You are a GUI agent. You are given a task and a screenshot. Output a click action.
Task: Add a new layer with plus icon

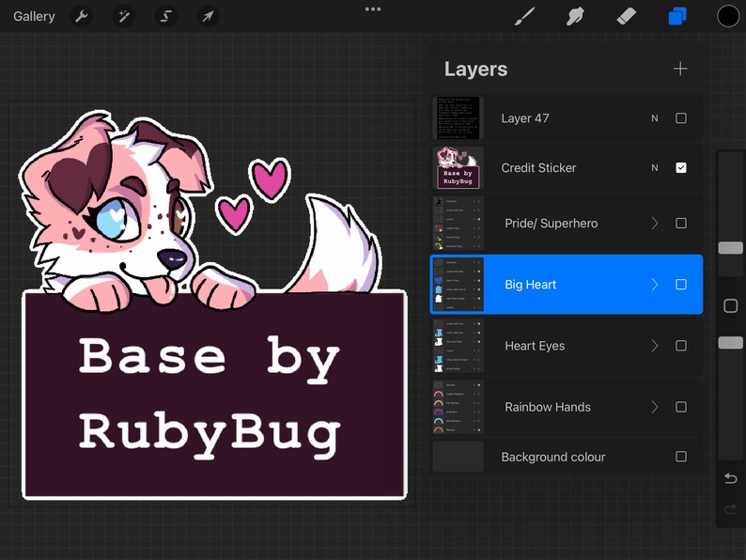680,69
